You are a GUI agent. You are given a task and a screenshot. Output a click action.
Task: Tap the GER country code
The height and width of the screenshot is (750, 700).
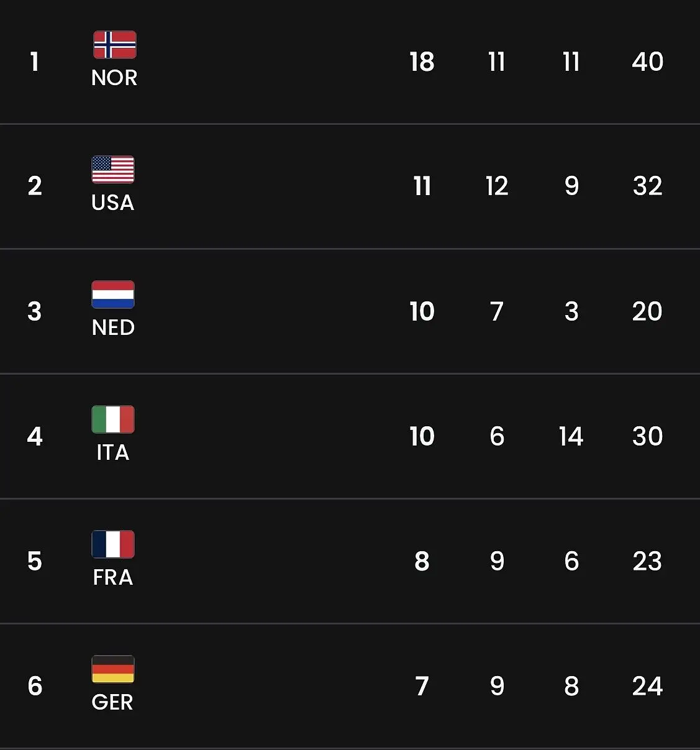[x=112, y=702]
